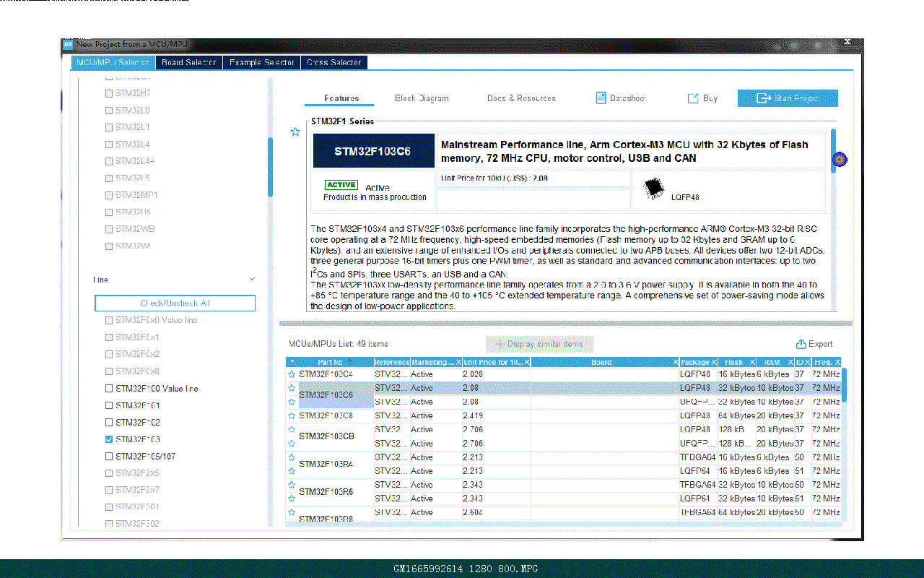Screen dimensions: 924x578
Task: Select the price cell 2.419
Action: tap(496, 415)
